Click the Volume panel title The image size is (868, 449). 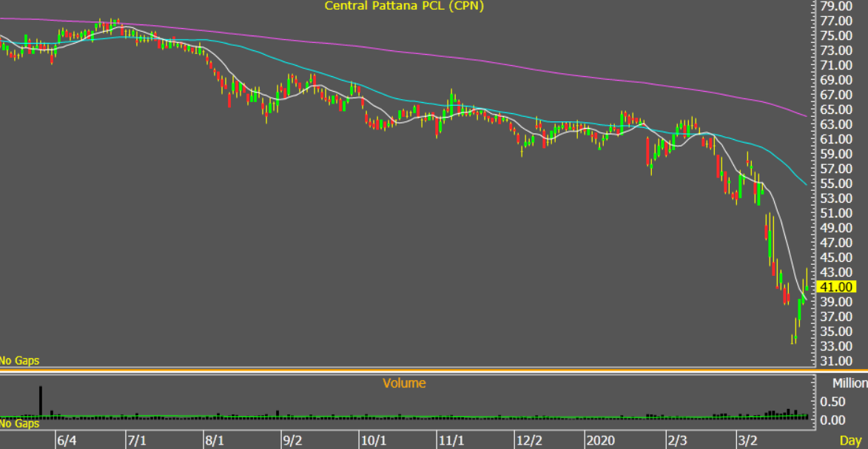[x=405, y=383]
